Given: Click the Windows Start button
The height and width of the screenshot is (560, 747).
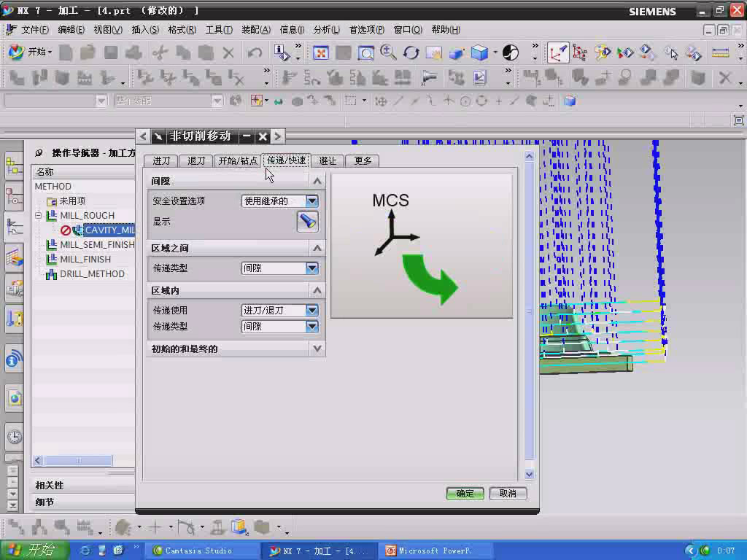Looking at the screenshot, I should click(x=34, y=550).
